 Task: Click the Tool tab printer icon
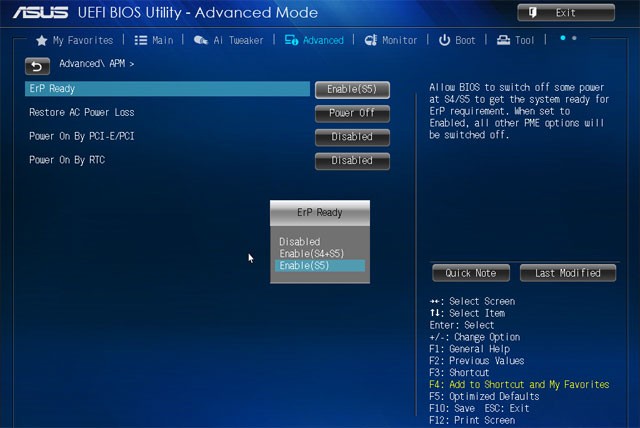(504, 41)
